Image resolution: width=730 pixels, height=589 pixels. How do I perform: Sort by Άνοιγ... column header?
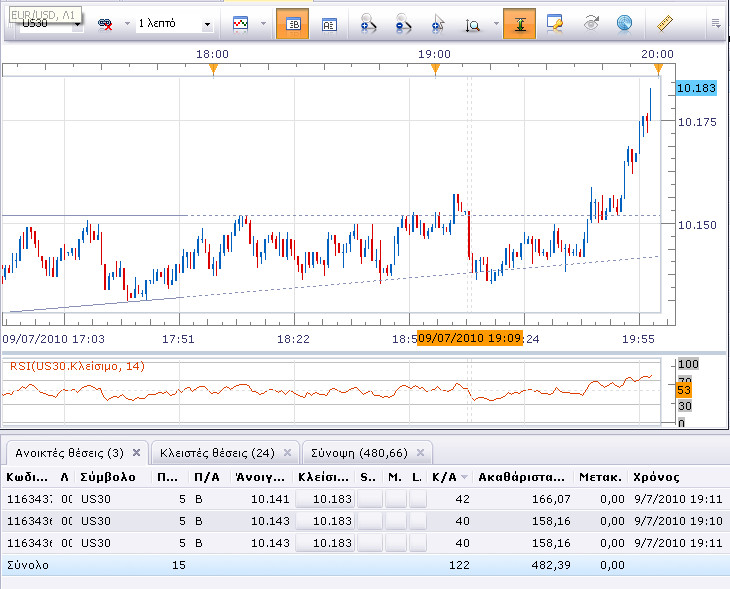pyautogui.click(x=260, y=477)
